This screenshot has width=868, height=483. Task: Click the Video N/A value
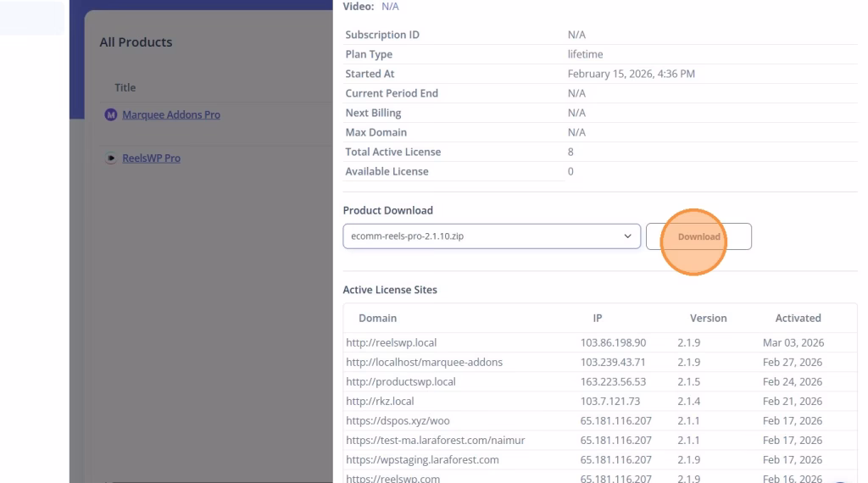click(x=390, y=7)
